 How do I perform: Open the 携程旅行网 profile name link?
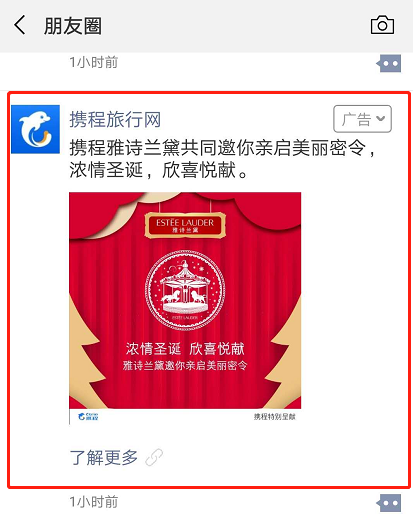coord(115,119)
